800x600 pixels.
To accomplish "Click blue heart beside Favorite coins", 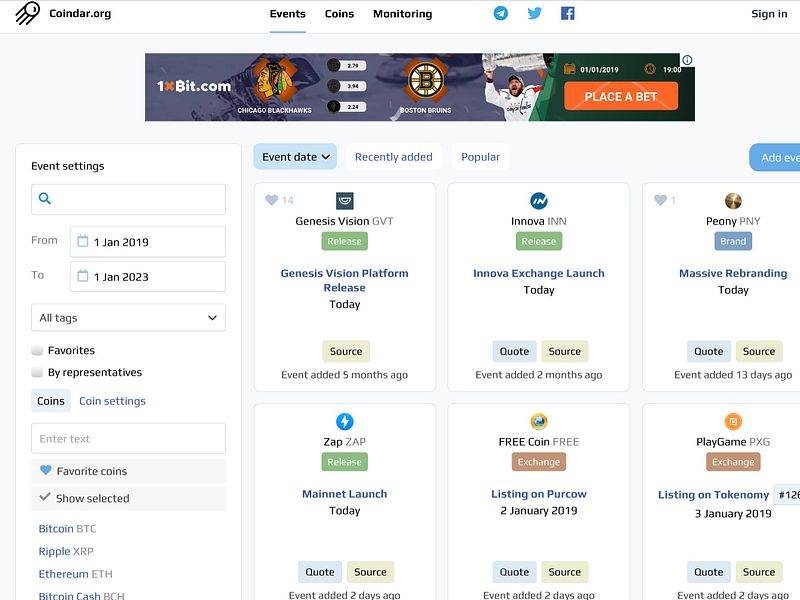I will tap(45, 470).
